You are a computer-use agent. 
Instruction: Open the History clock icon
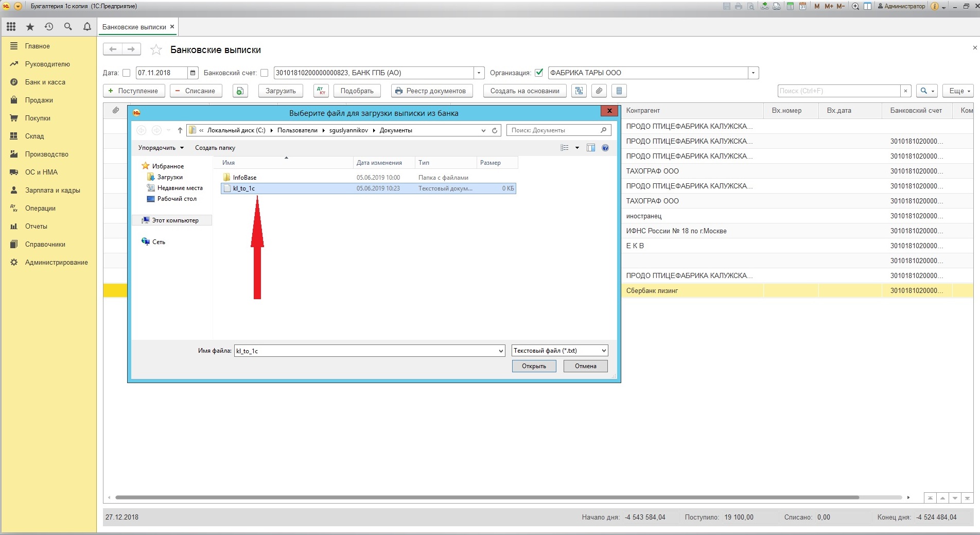coord(49,27)
